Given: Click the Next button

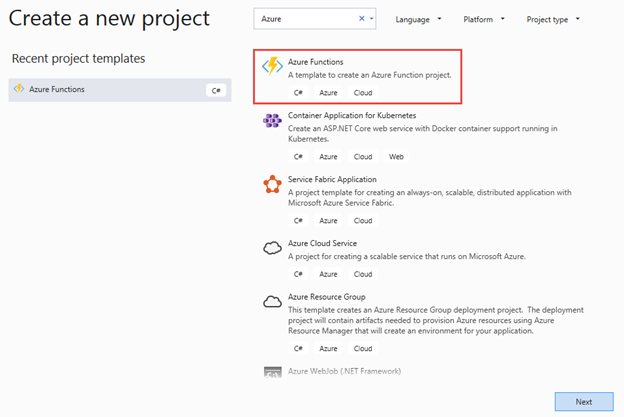Looking at the screenshot, I should 584,401.
